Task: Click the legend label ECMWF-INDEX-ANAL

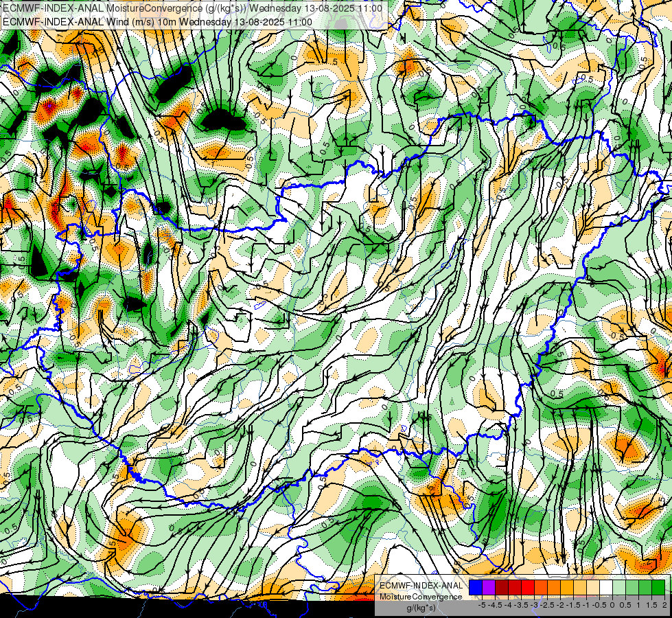Action: pyautogui.click(x=421, y=586)
